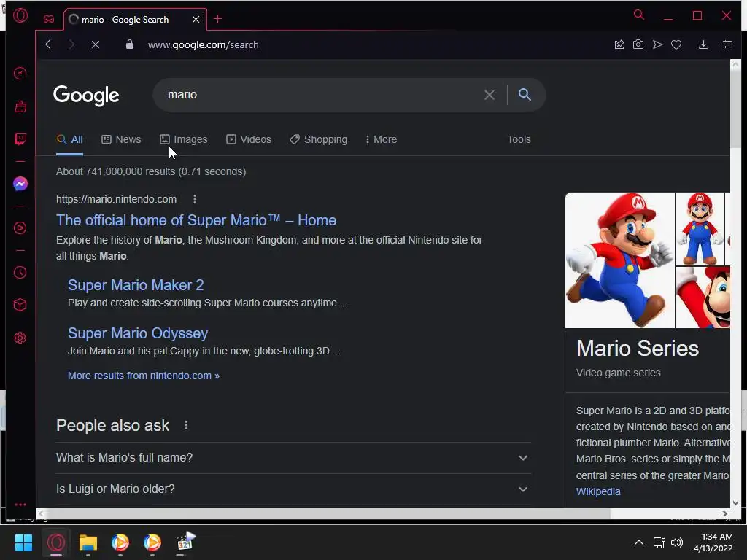Open the tab search magnifier icon
This screenshot has height=560, width=747.
point(639,15)
